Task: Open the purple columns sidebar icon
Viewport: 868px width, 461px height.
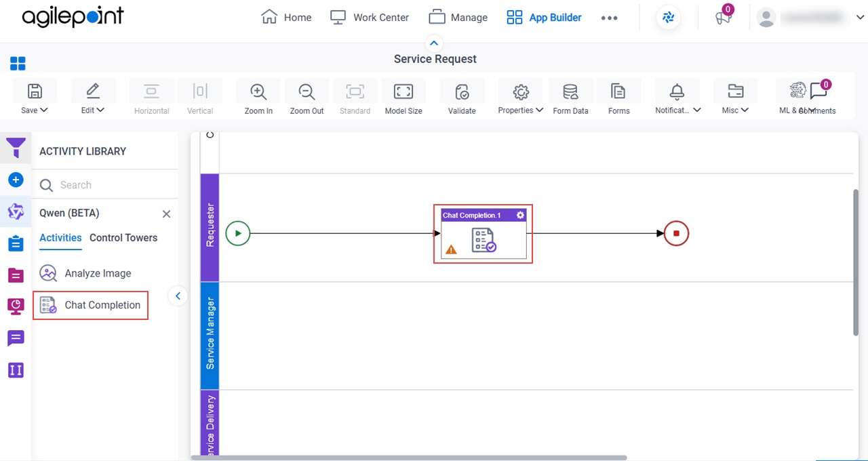Action: [x=16, y=369]
